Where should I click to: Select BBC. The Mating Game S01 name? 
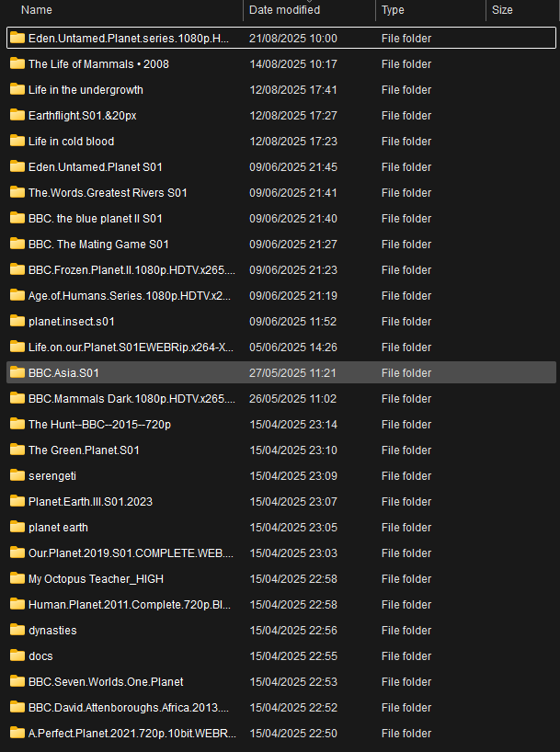tap(98, 245)
